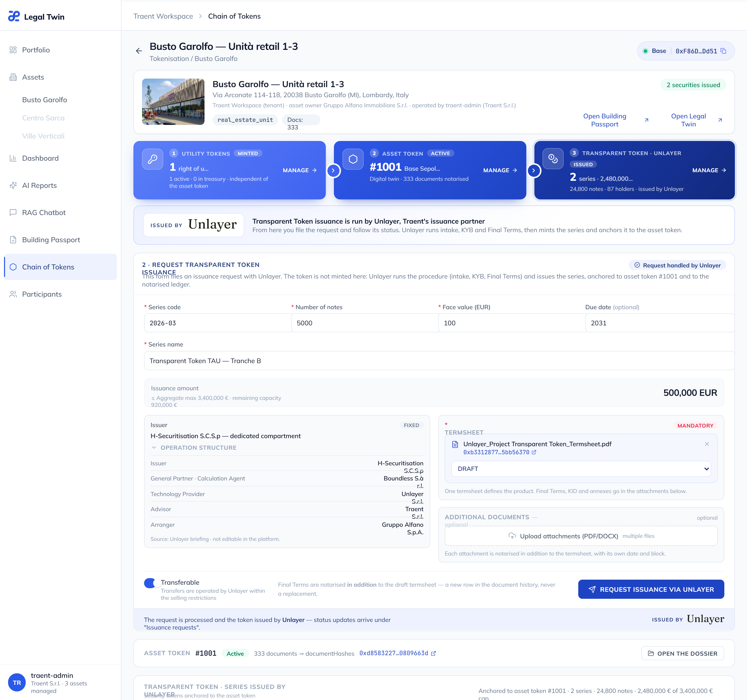The image size is (747, 700).
Task: Click the arrow icon beside Open Building Passport
Action: click(646, 120)
